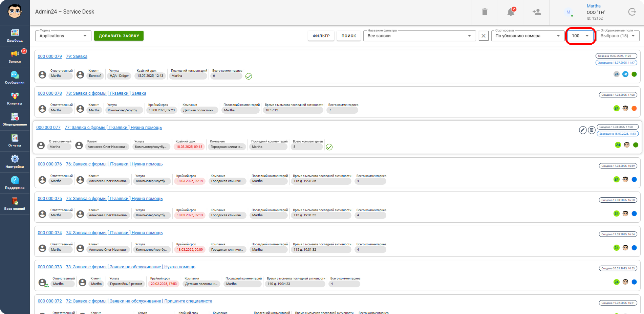The height and width of the screenshot is (314, 644).
Task: Click the add user icon
Action: click(x=537, y=12)
